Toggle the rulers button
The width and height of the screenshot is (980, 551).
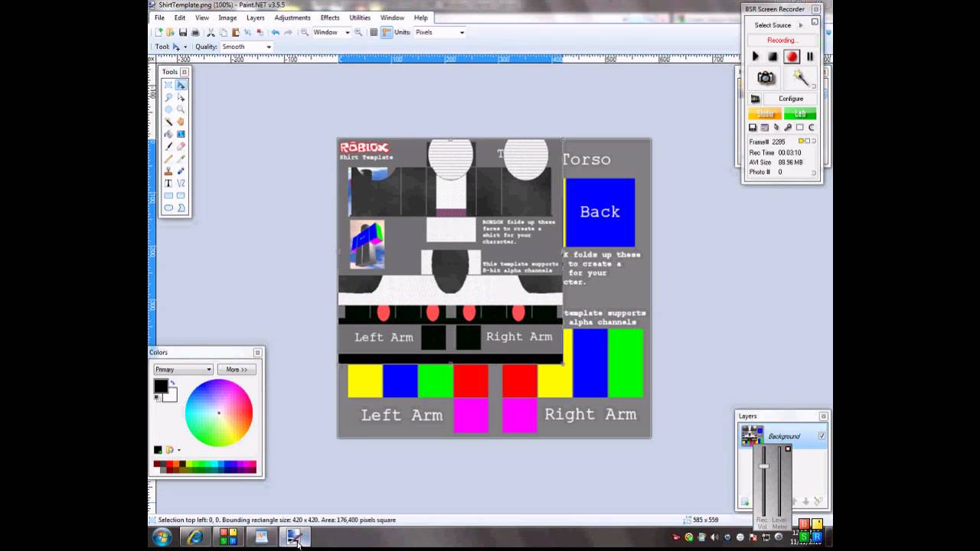[386, 32]
